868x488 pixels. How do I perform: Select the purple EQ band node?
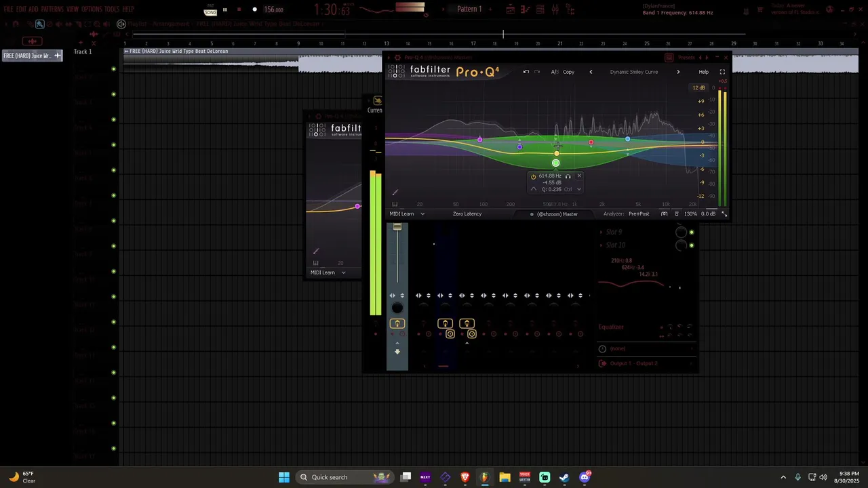pyautogui.click(x=519, y=146)
